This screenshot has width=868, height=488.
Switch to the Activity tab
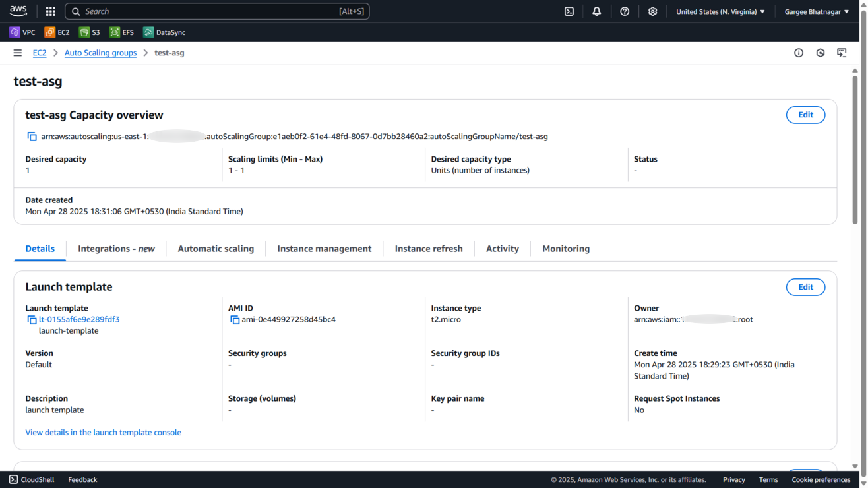pyautogui.click(x=503, y=249)
